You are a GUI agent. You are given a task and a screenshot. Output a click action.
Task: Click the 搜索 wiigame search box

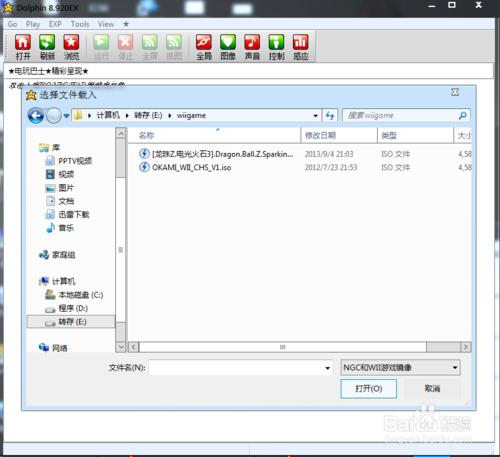(x=400, y=116)
